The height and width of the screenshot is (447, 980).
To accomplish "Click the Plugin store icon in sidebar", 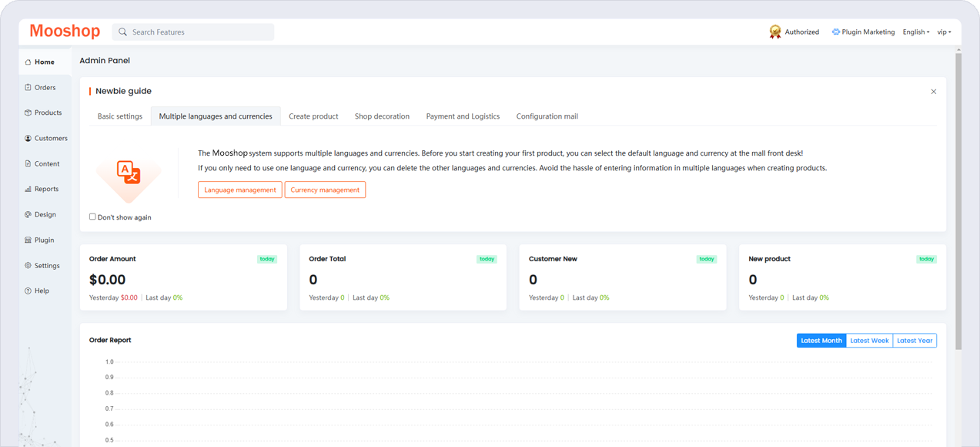I will click(28, 240).
